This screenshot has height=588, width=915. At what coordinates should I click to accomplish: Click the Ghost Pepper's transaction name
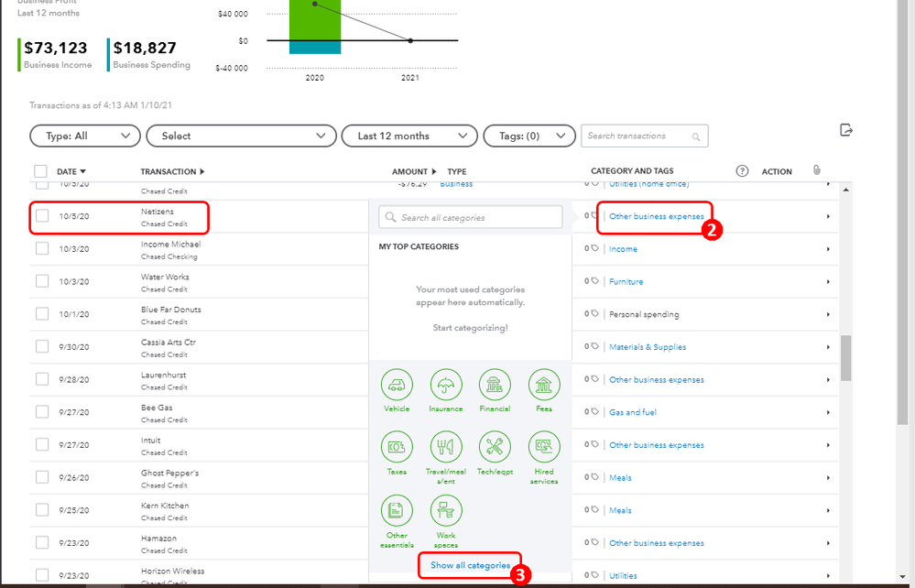coord(169,473)
